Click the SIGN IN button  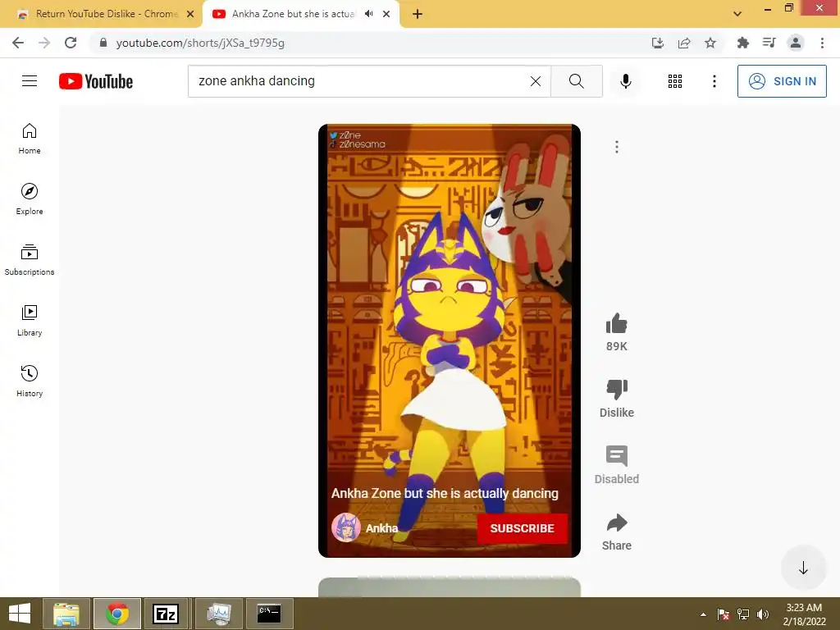(782, 81)
